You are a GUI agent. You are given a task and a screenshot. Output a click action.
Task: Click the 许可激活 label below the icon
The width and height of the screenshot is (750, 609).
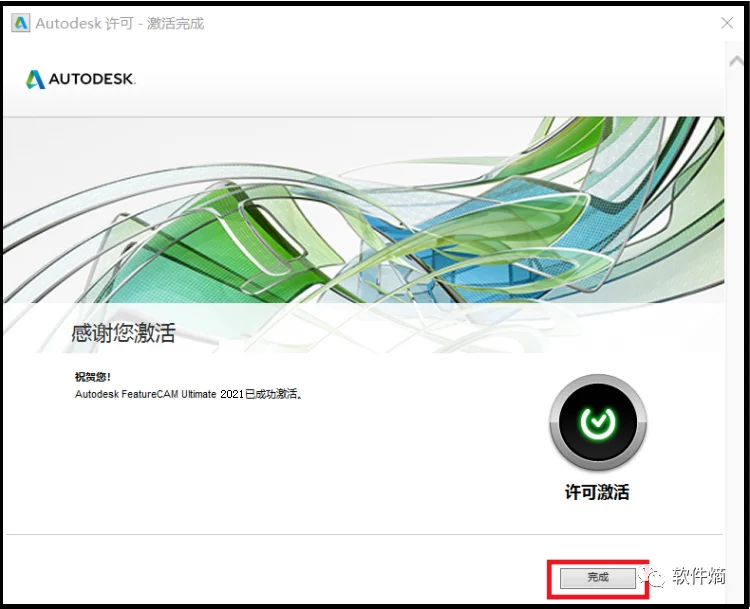(x=597, y=492)
